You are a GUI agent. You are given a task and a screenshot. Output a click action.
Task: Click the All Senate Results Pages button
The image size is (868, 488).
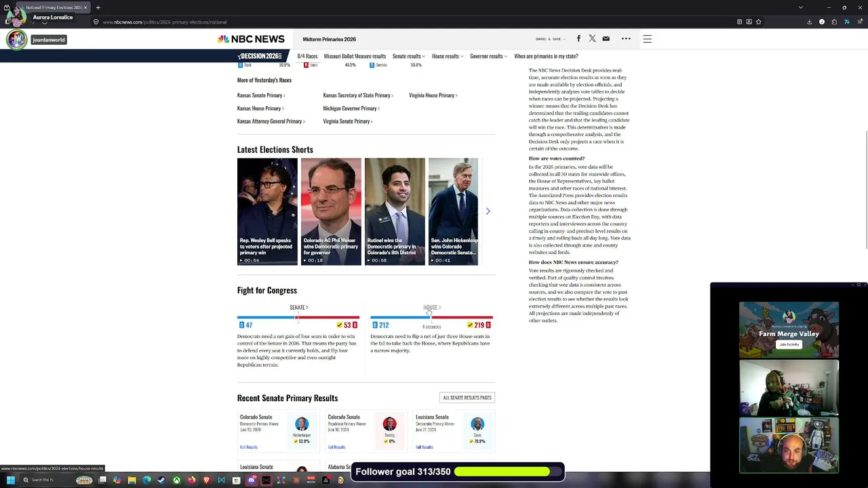click(x=467, y=398)
